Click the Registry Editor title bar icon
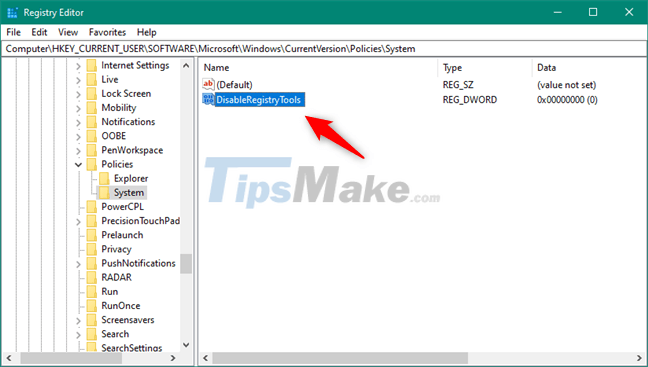This screenshot has width=648, height=367. [12, 12]
